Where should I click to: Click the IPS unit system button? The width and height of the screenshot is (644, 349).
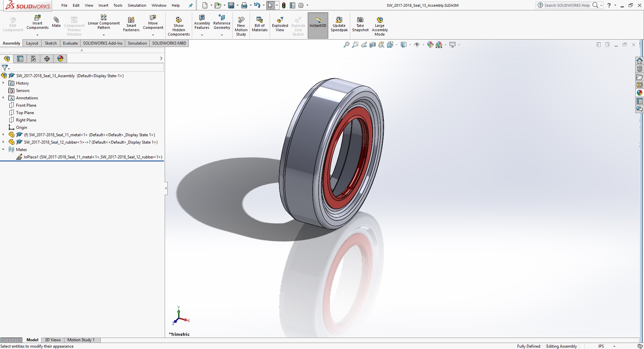click(x=601, y=346)
